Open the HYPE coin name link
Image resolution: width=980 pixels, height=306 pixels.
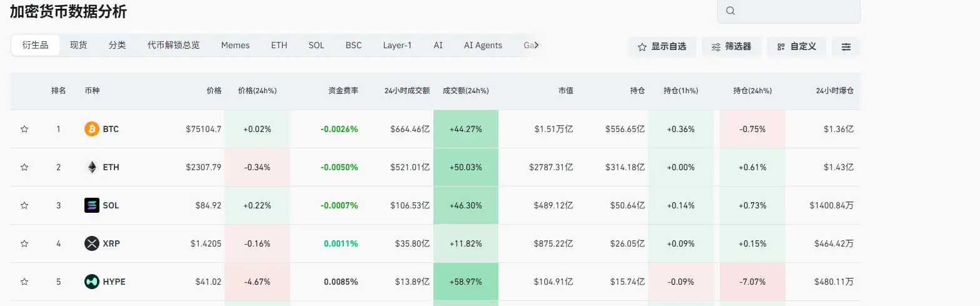point(114,282)
